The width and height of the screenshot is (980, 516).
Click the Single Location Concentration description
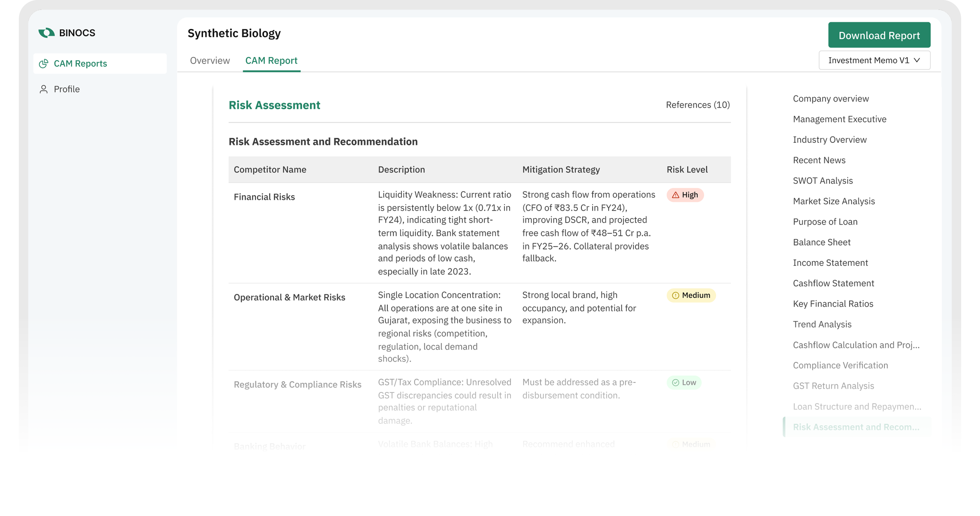coord(444,327)
